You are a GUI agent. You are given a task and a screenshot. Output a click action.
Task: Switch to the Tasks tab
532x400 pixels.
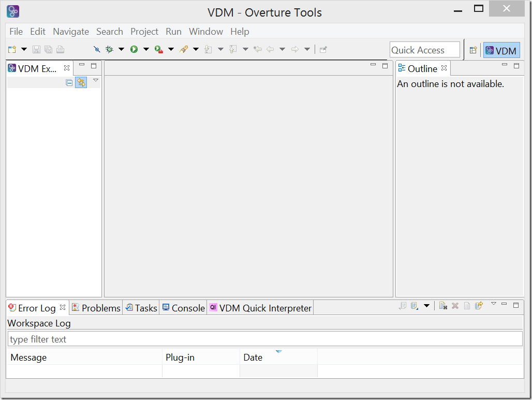point(141,308)
